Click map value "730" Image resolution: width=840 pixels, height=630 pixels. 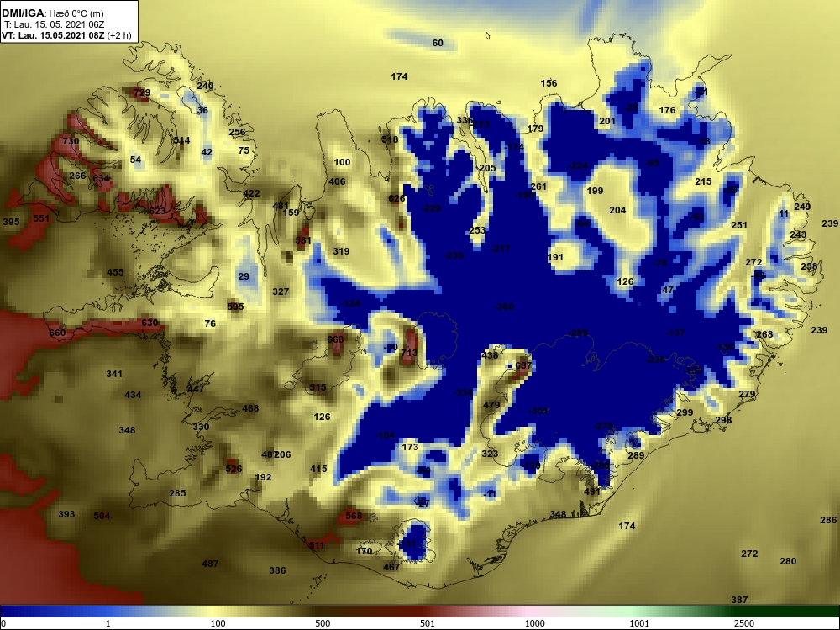click(71, 141)
